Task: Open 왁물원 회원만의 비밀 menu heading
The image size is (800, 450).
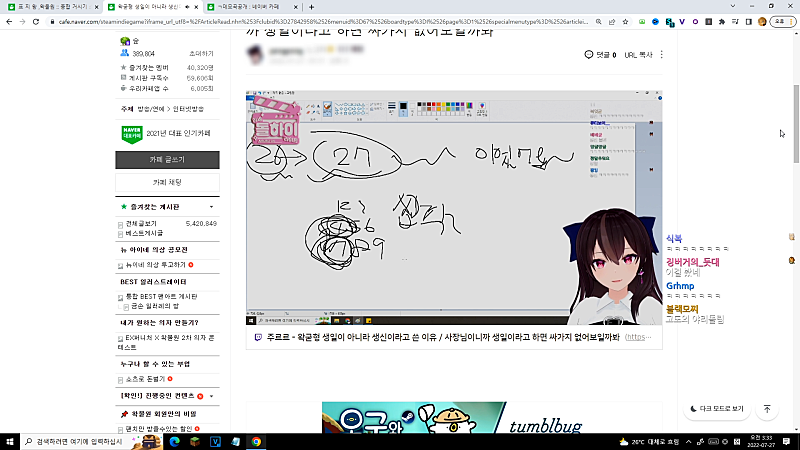Action: click(x=163, y=414)
